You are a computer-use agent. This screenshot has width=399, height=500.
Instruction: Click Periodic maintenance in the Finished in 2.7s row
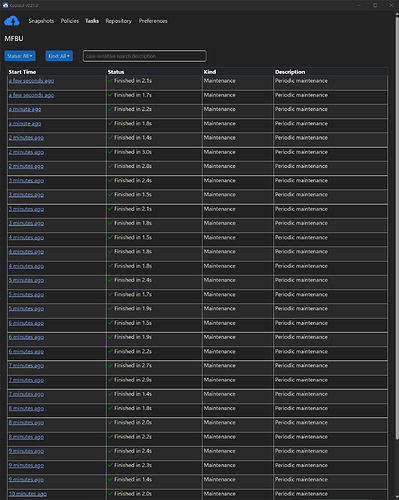[301, 365]
